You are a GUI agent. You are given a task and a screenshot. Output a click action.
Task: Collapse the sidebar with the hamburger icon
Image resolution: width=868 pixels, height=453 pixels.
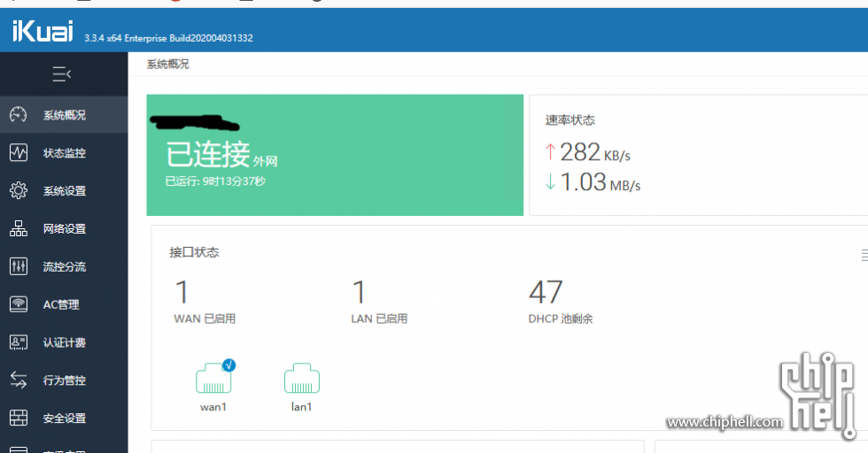(61, 73)
